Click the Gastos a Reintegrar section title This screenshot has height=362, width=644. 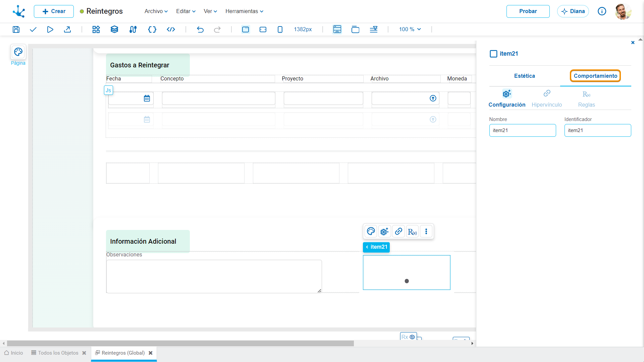[x=140, y=65]
